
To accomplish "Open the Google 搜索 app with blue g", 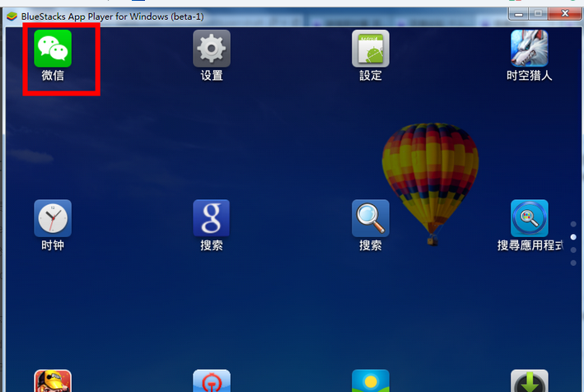I will click(212, 218).
